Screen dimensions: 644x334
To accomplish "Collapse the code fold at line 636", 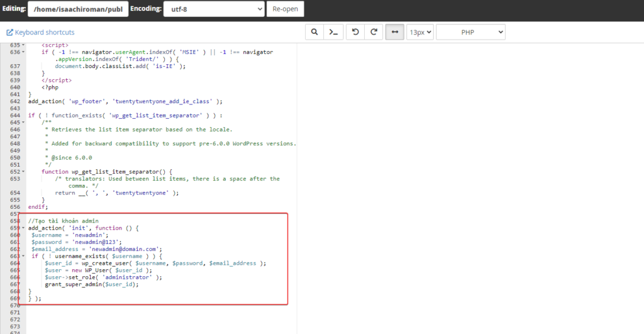I will [x=23, y=52].
